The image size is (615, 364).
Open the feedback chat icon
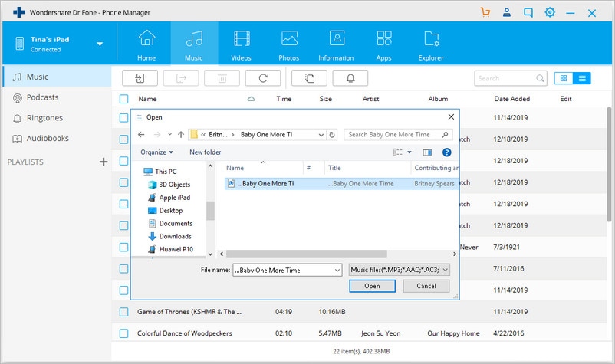point(528,12)
